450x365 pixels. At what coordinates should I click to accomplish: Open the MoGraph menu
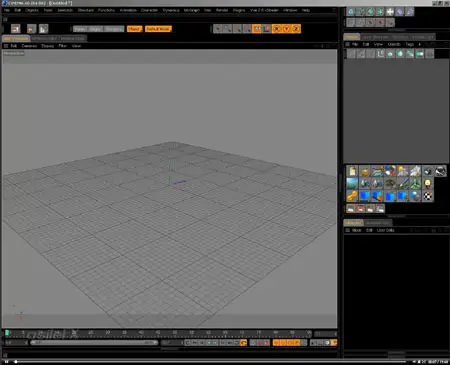click(192, 10)
